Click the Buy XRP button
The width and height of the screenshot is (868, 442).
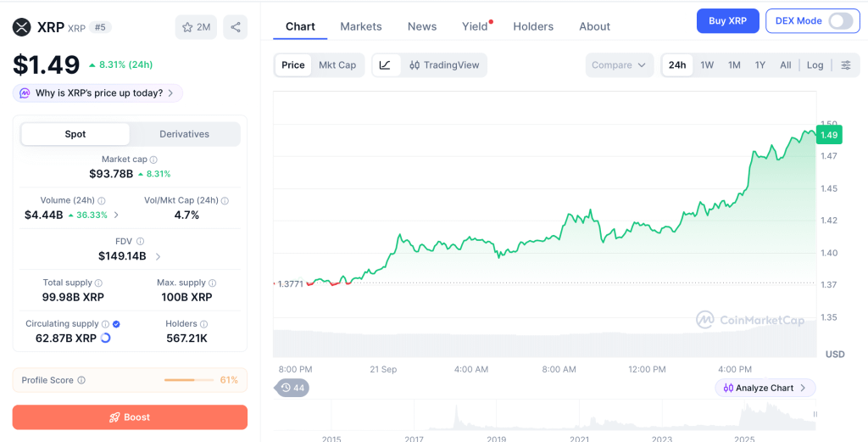tap(727, 21)
